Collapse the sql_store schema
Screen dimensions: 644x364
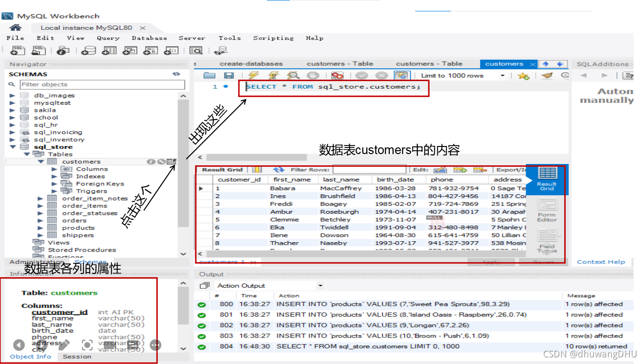click(x=12, y=147)
